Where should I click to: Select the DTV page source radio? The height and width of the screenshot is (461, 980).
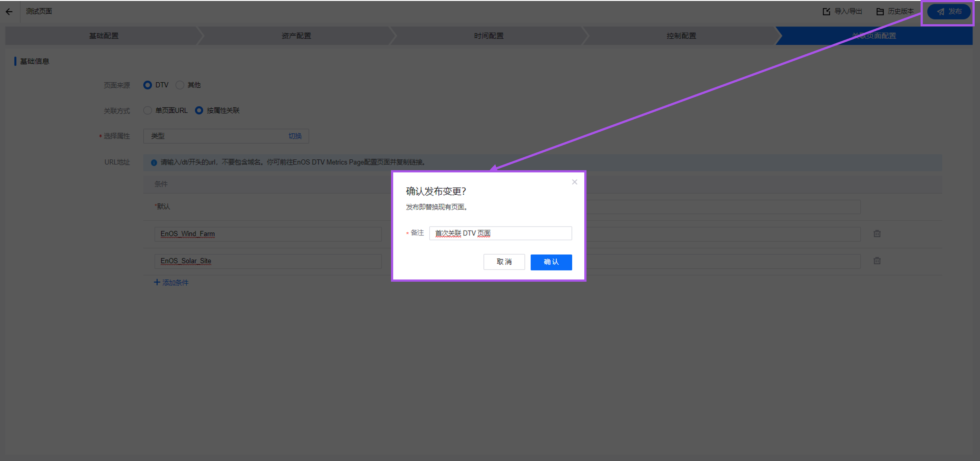point(148,85)
